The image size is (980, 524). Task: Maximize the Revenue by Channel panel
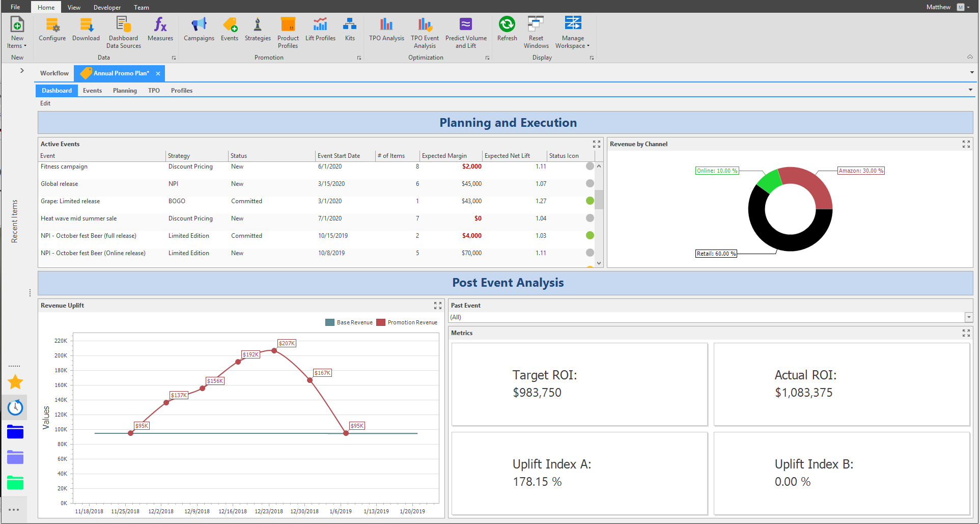(x=966, y=144)
